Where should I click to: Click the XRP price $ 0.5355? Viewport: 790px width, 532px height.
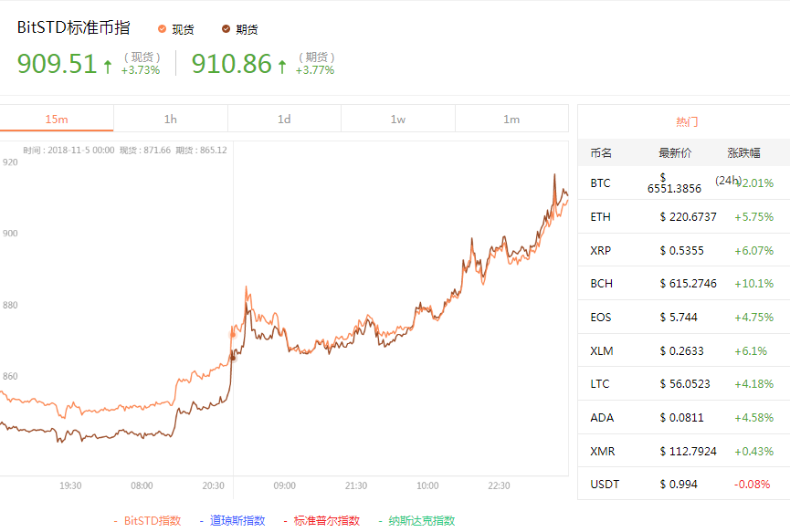point(681,251)
